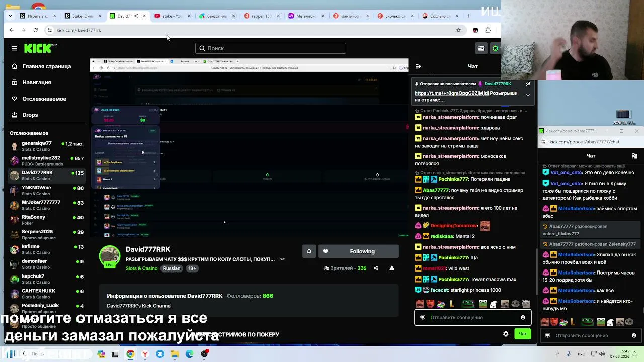Click the shield icon in main chat input
The image size is (644, 362).
coord(423,317)
